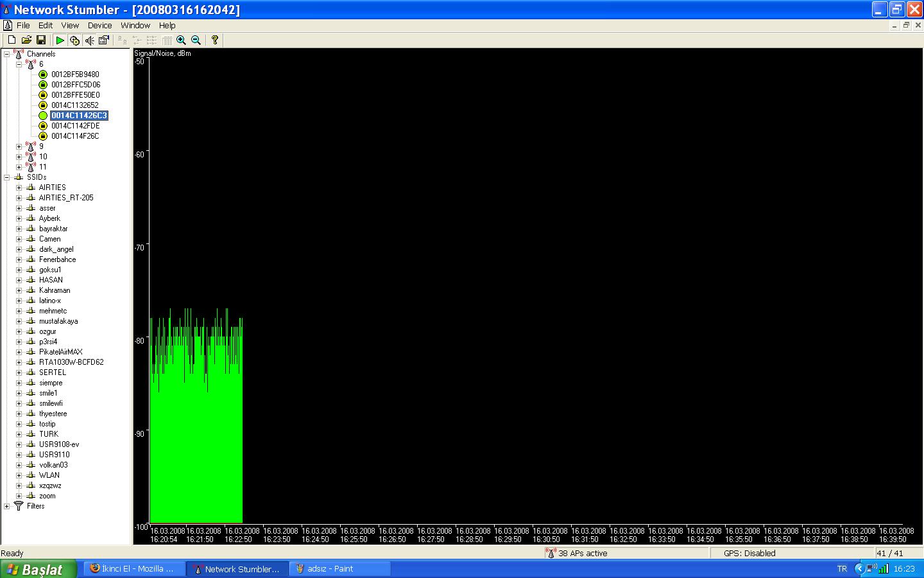Expand channel 9 node
The image size is (924, 578).
tap(19, 146)
